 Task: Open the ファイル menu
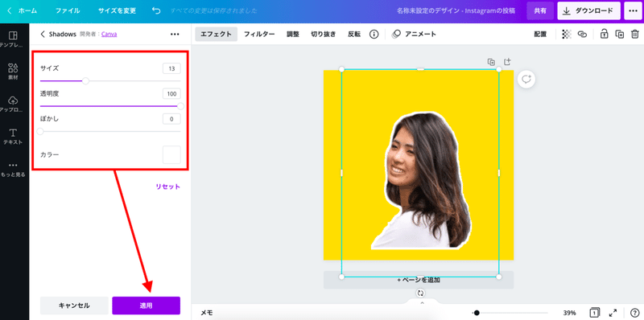[68, 11]
